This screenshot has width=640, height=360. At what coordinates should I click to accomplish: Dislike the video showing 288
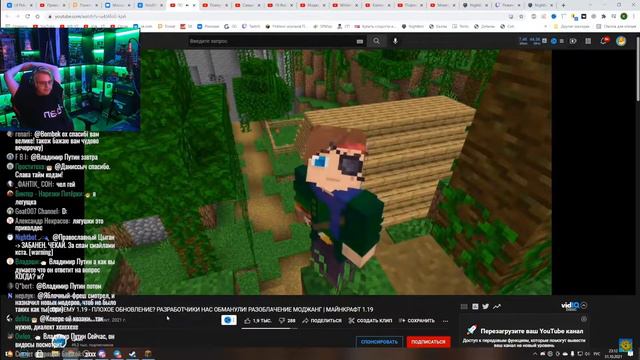[287, 321]
